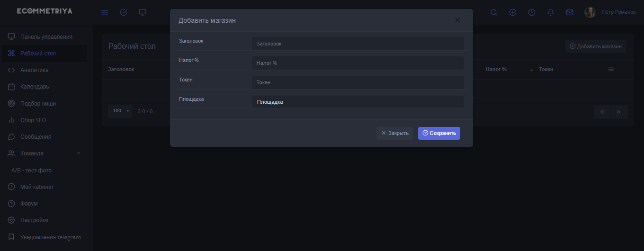Click the checkmark circle icon in header
Viewport: 644px width, 251px height.
coord(124,12)
